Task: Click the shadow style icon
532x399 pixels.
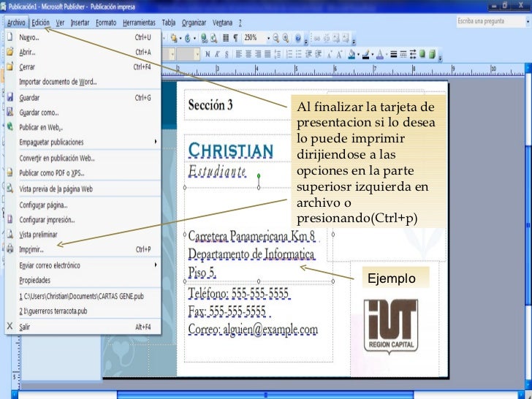Action: tap(422, 54)
